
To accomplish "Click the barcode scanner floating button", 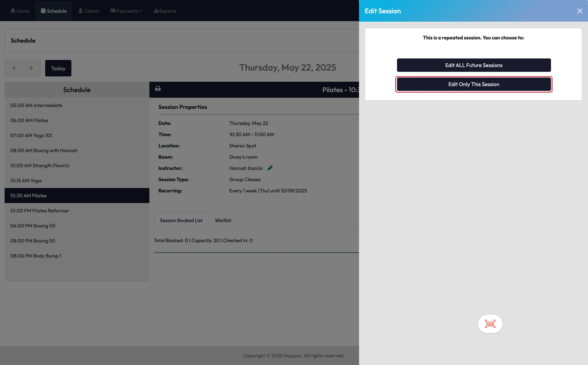I will (490, 324).
